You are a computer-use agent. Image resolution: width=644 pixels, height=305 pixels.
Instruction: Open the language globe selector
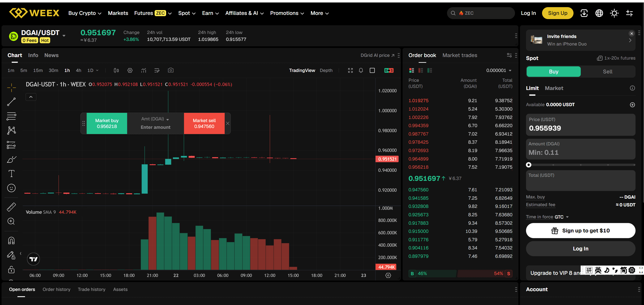coord(599,13)
